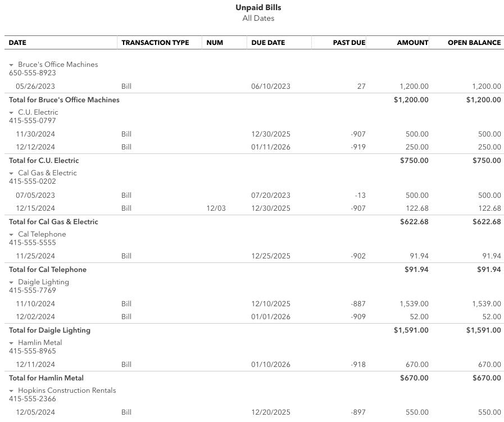Open the Hamlin Metal bill dated 12/11/2024
This screenshot has width=504, height=422.
35,365
